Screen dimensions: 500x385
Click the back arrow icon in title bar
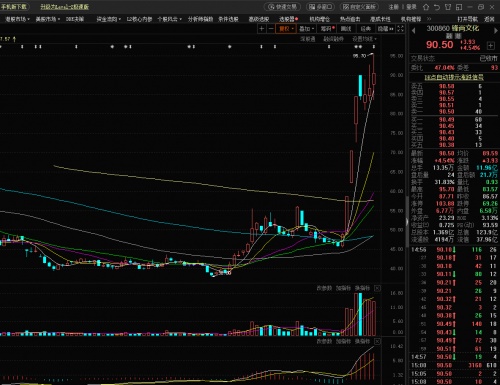click(x=437, y=7)
